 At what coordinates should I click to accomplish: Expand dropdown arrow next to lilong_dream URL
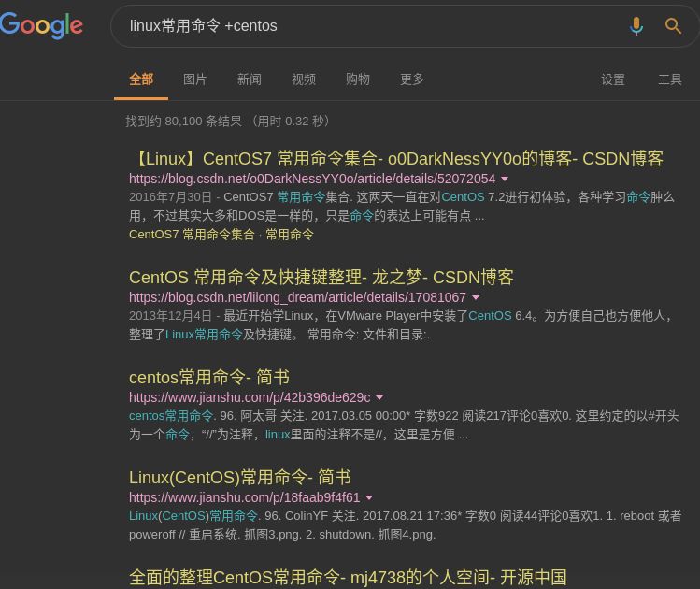[x=476, y=297]
